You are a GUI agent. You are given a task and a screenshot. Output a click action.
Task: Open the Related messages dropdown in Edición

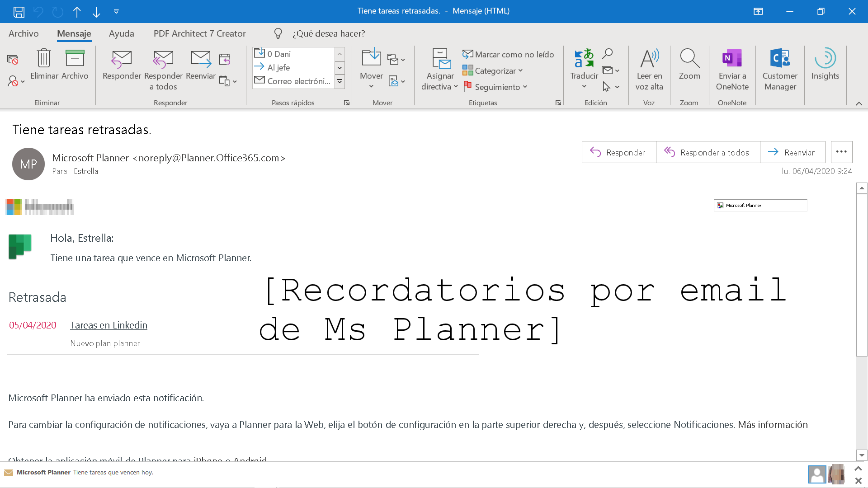tap(610, 70)
